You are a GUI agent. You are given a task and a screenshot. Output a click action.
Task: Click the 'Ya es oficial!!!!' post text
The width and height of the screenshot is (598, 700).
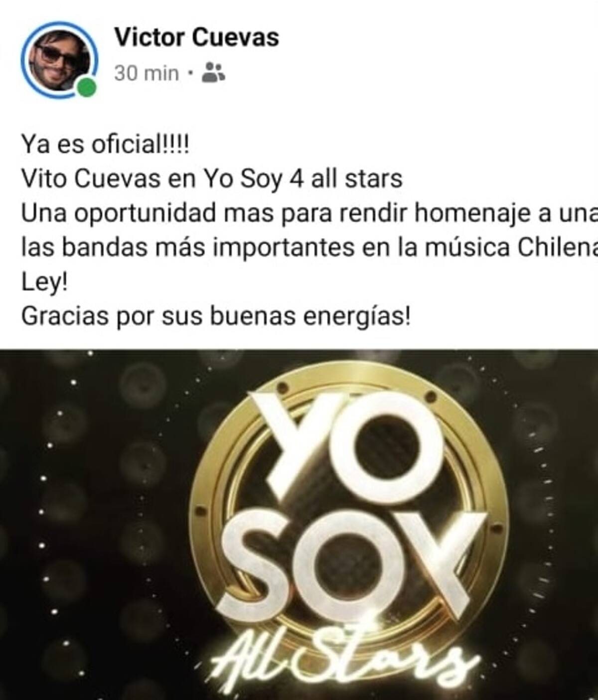(105, 145)
